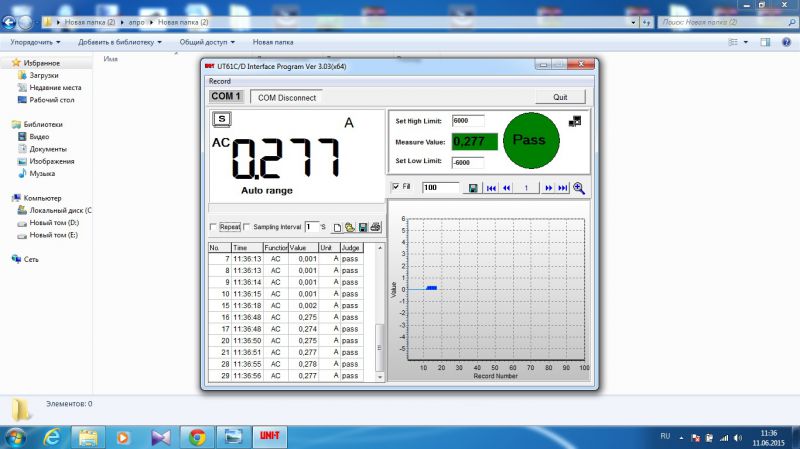Open the Упорядочить dropdown in Explorer
The image size is (800, 449).
coord(36,42)
